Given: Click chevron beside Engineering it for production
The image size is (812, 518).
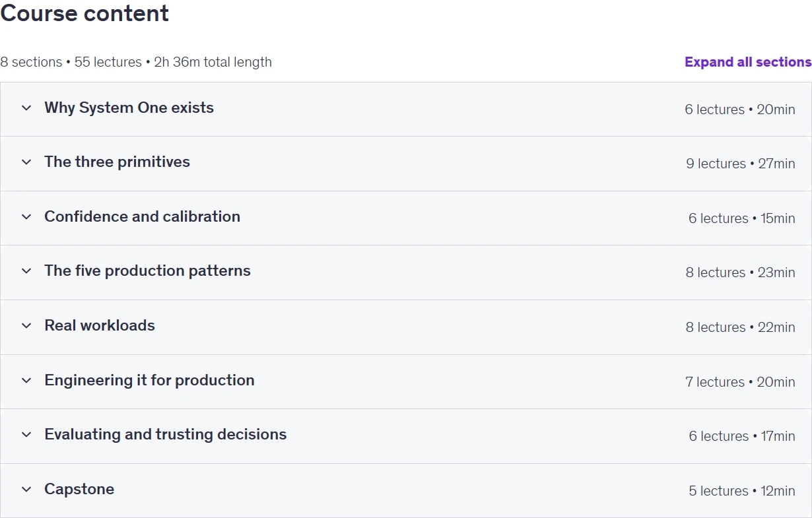Looking at the screenshot, I should point(26,380).
